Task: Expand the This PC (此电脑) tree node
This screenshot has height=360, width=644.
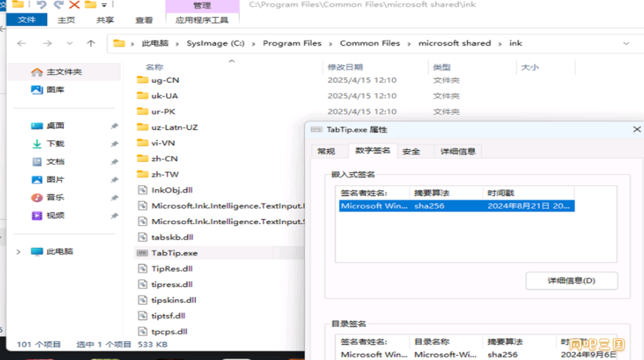Action: [18, 252]
